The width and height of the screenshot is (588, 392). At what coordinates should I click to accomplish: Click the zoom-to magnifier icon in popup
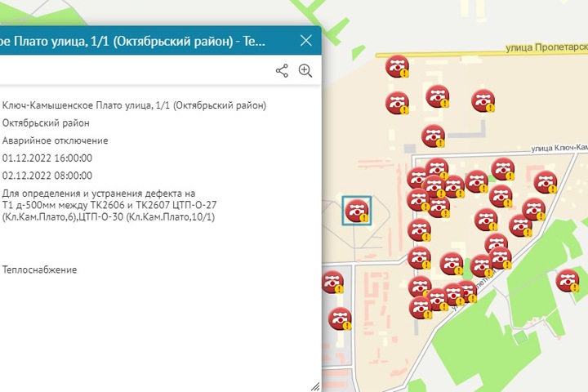[x=305, y=71]
